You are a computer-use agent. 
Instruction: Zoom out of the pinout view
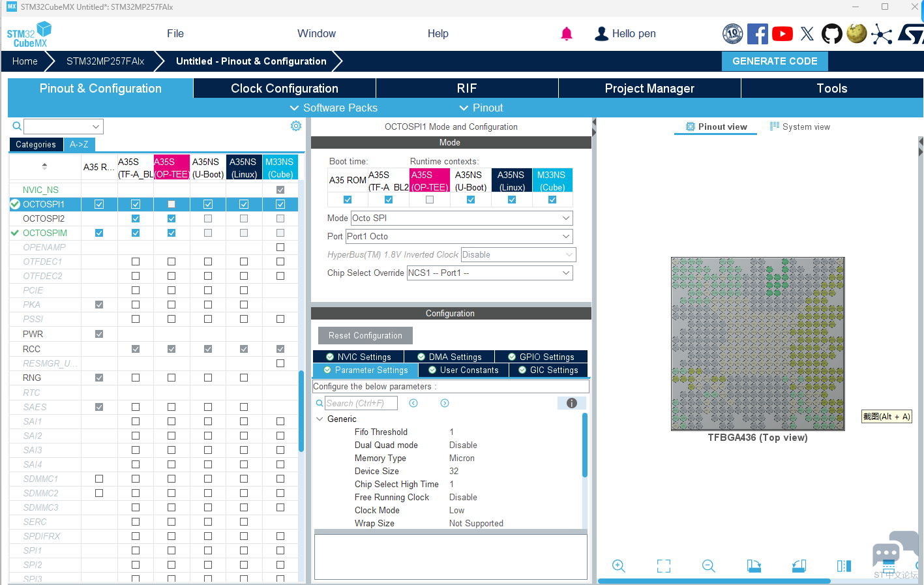[x=709, y=566]
